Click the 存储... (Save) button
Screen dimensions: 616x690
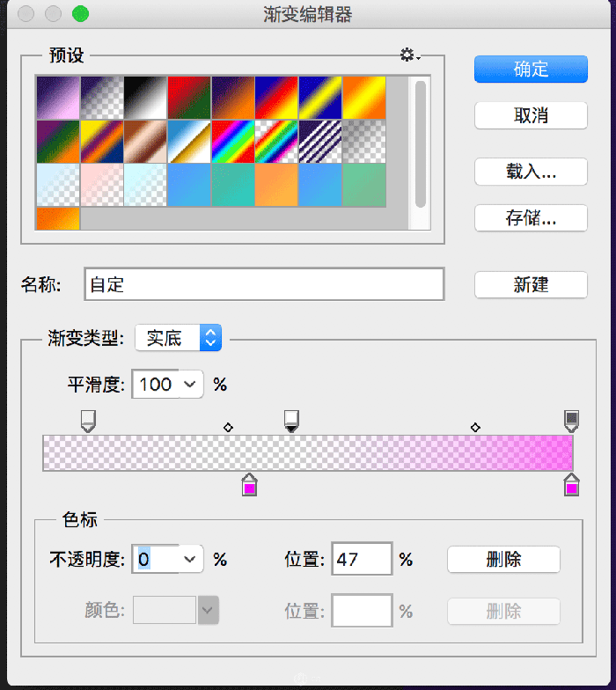531,218
